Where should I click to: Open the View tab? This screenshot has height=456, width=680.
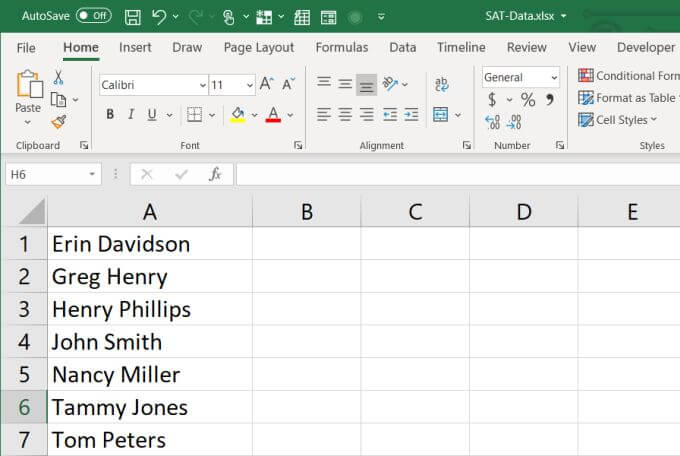tap(582, 47)
